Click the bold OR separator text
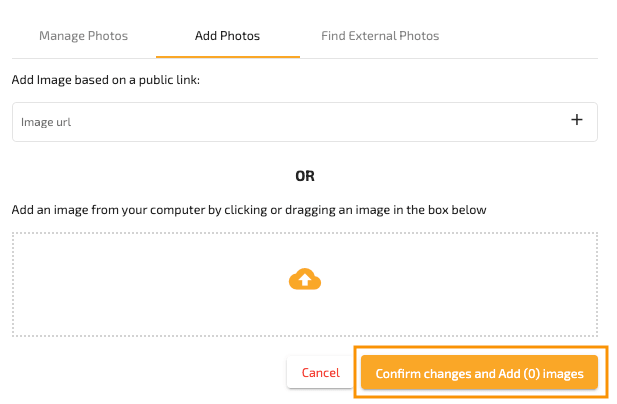Viewport: 617px width, 404px height. point(305,175)
